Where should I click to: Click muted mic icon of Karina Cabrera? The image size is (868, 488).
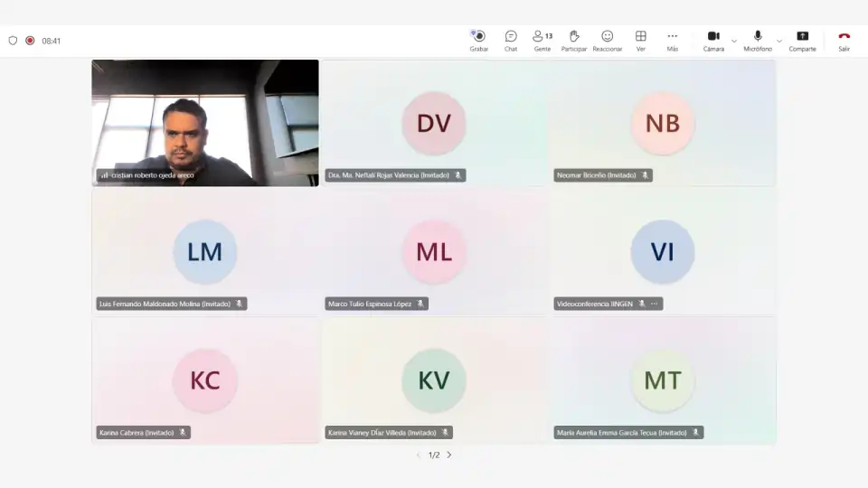[182, 433]
